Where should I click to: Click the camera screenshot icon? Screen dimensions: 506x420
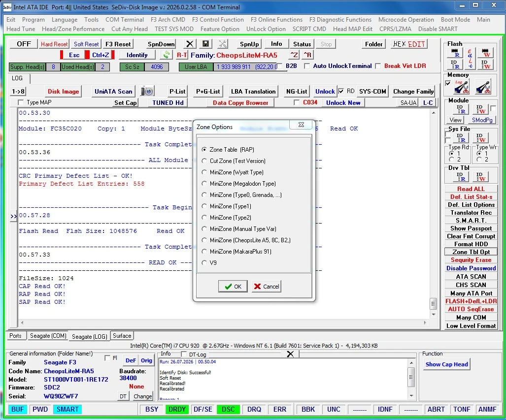(148, 91)
